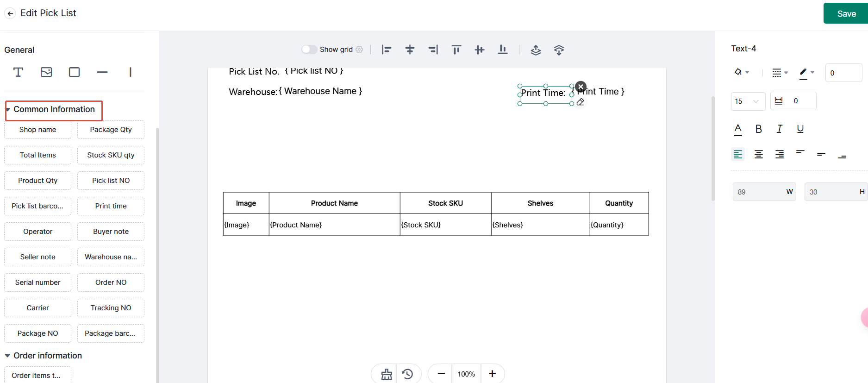This screenshot has height=383, width=868.
Task: Zoom in with the plus button
Action: [x=492, y=374]
